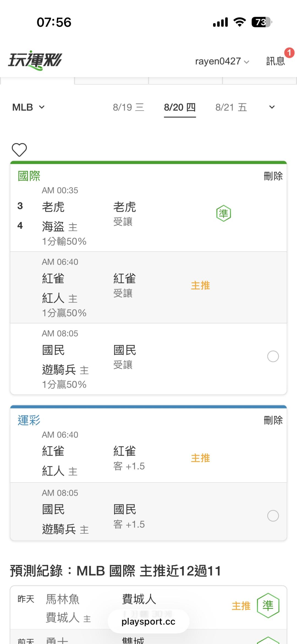Toggle 主推 on 紅雀 客 +1.5 pick

coord(200,458)
